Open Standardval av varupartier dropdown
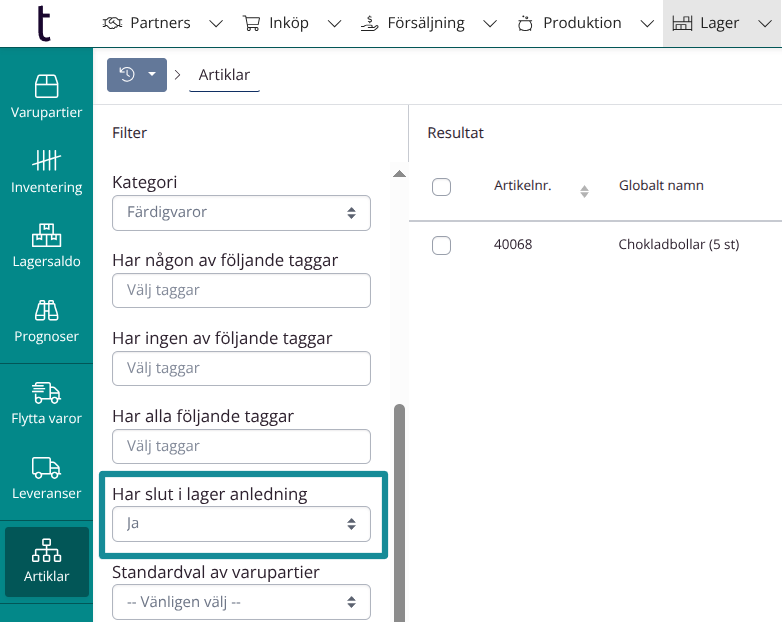 click(241, 602)
